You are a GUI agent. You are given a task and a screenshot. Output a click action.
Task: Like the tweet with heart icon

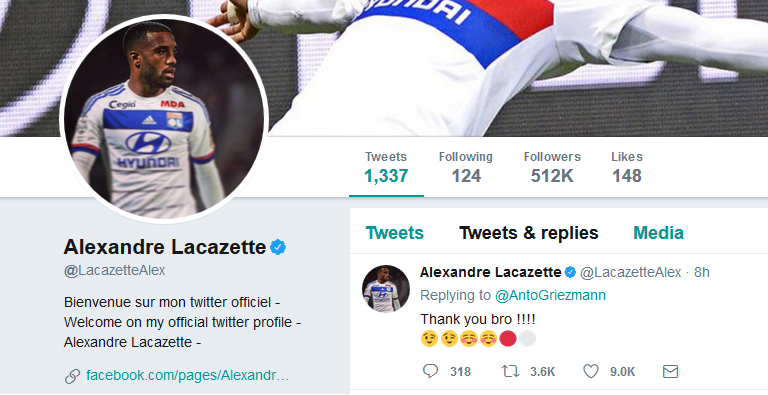tap(591, 371)
